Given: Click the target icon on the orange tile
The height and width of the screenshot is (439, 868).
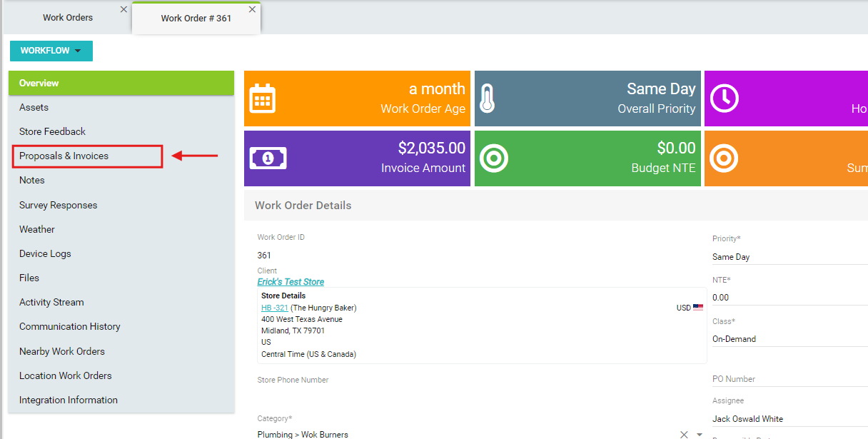Looking at the screenshot, I should click(x=723, y=158).
